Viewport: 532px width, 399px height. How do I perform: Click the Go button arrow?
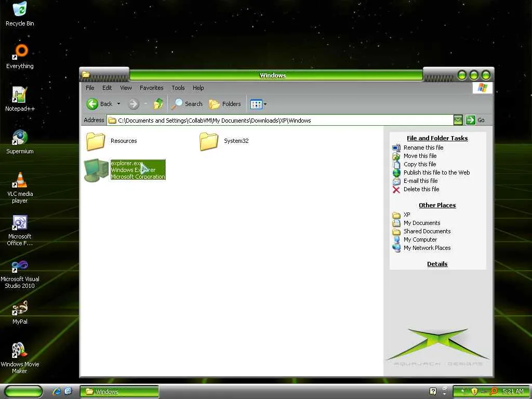click(471, 120)
